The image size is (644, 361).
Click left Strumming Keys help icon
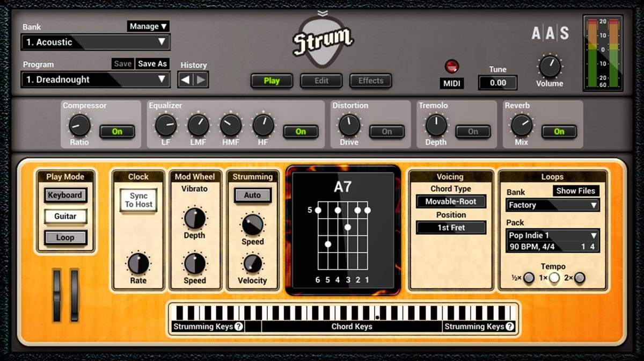click(239, 326)
